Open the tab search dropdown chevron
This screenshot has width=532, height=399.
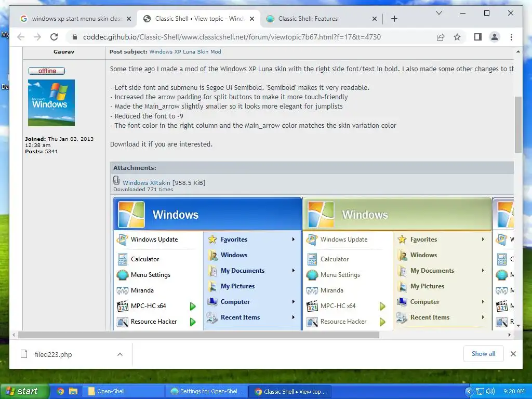click(x=438, y=13)
